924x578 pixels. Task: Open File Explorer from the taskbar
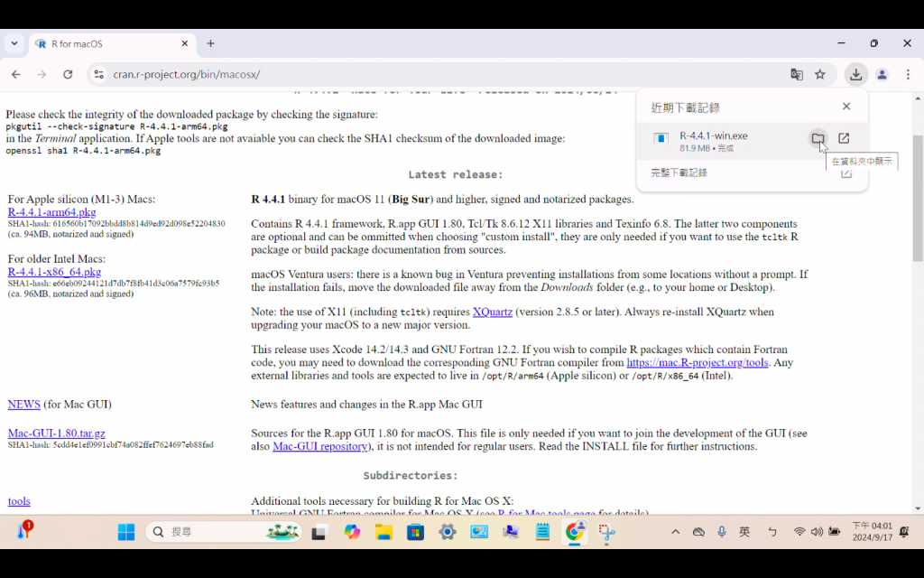(383, 532)
